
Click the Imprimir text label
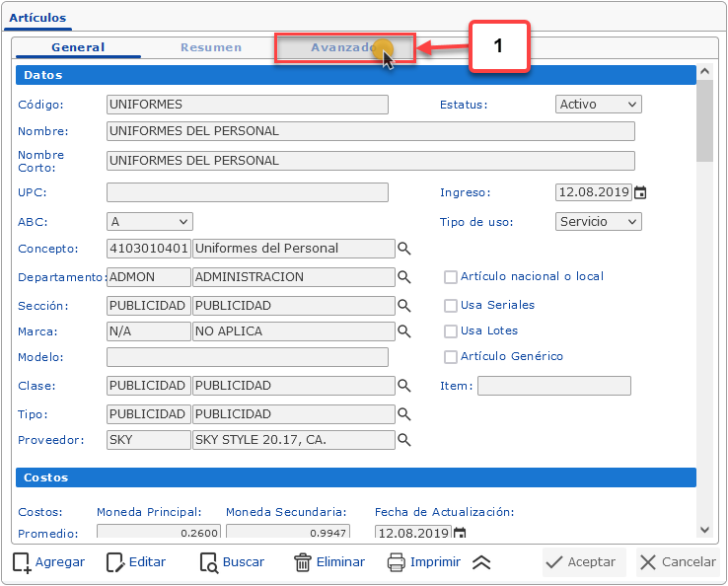[x=435, y=562]
